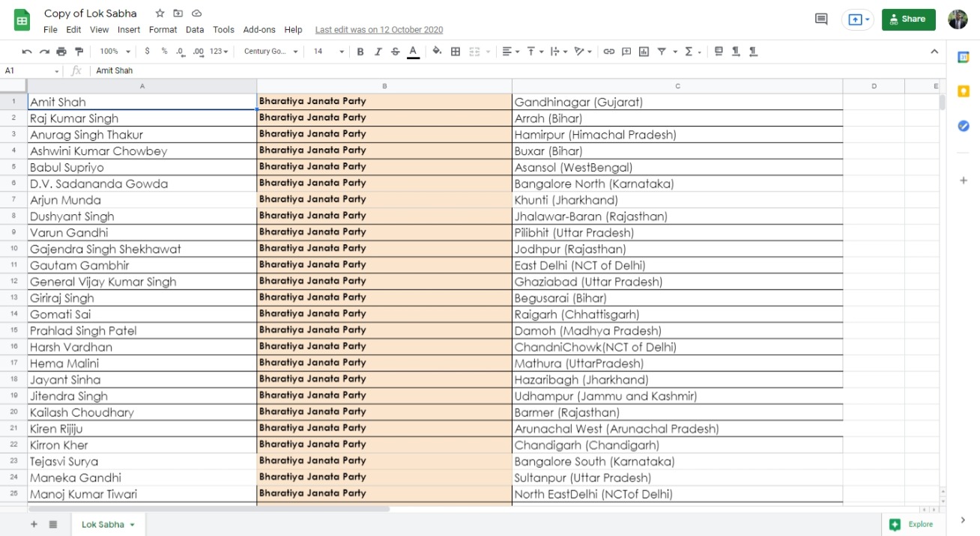
Task: Format cell as percent
Action: click(x=164, y=52)
